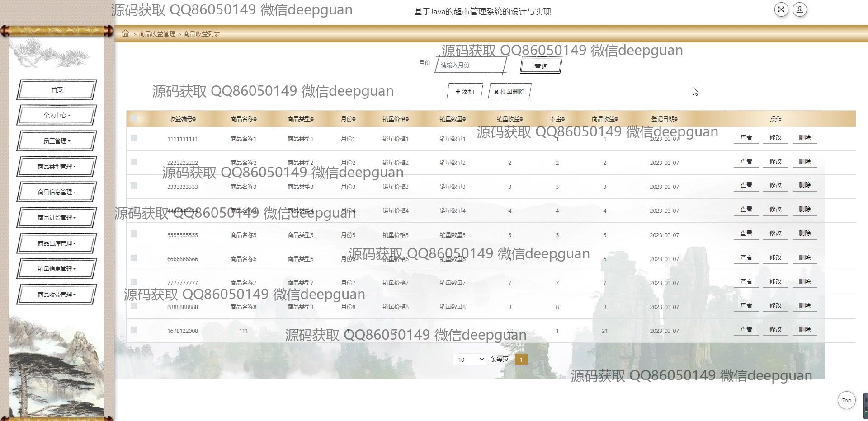Screen dimensions: 868x421
Task: Expand the 员工管理 sidebar dropdown
Action: [57, 140]
